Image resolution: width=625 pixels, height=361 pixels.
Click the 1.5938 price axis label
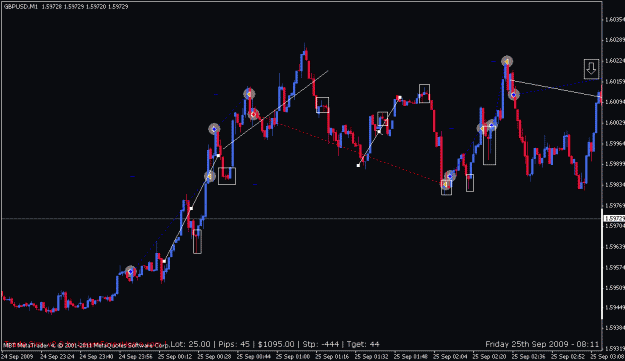[615, 328]
